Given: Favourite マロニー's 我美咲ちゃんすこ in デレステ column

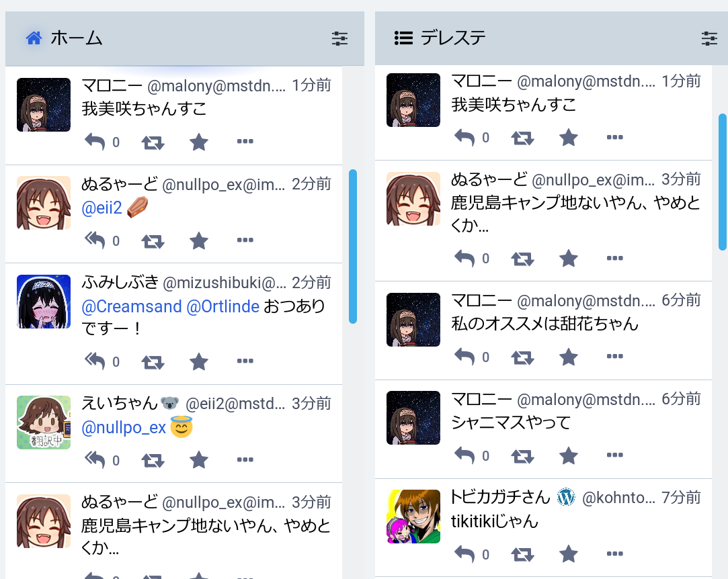Looking at the screenshot, I should 568,138.
